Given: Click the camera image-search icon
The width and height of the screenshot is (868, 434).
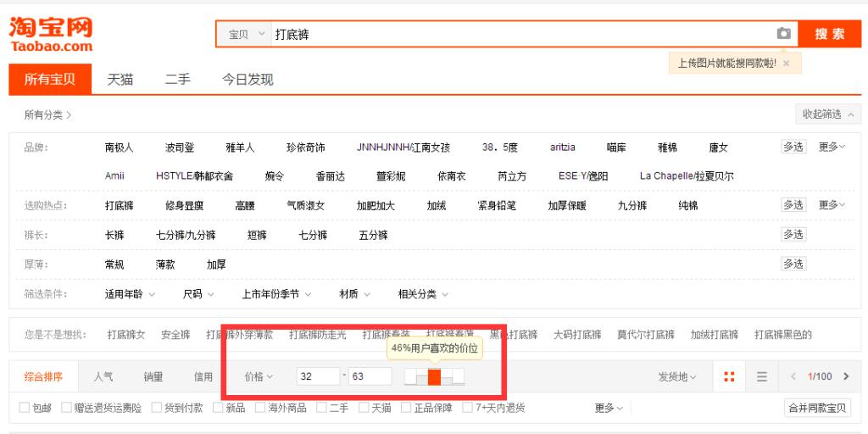Looking at the screenshot, I should pos(783,34).
